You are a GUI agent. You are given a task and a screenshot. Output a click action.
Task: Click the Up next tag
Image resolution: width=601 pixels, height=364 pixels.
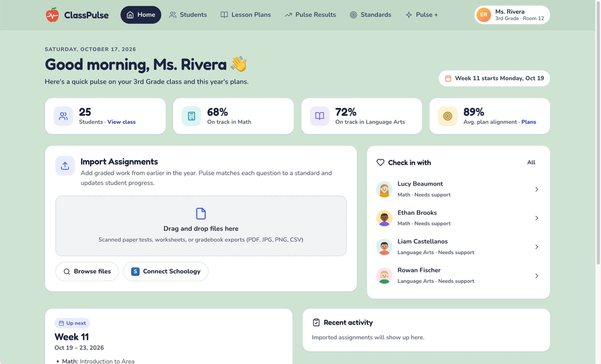[72, 323]
